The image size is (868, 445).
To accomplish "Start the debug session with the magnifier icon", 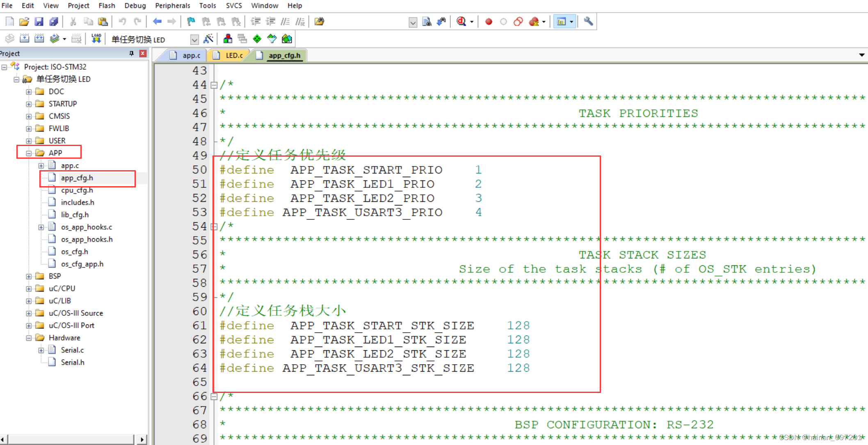I will [461, 21].
